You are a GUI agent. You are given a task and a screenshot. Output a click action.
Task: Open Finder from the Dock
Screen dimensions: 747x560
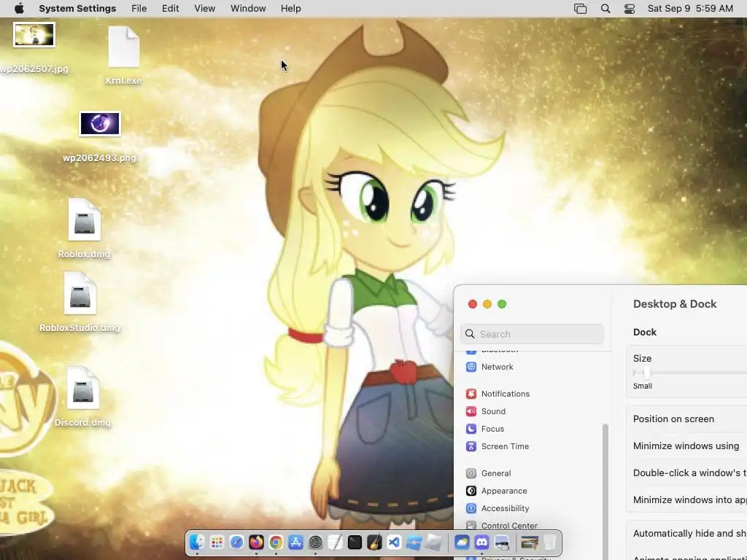(197, 542)
